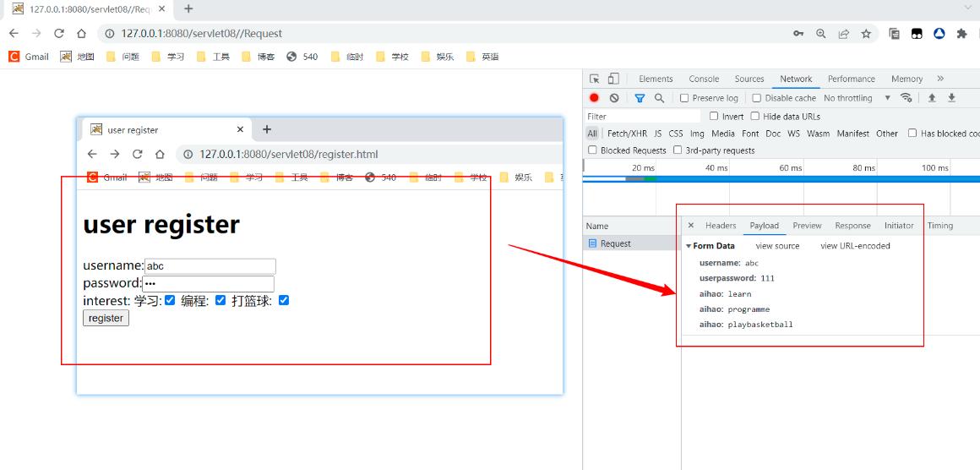Image resolution: width=980 pixels, height=470 pixels.
Task: Open the network conditions wifi icon
Action: click(906, 97)
